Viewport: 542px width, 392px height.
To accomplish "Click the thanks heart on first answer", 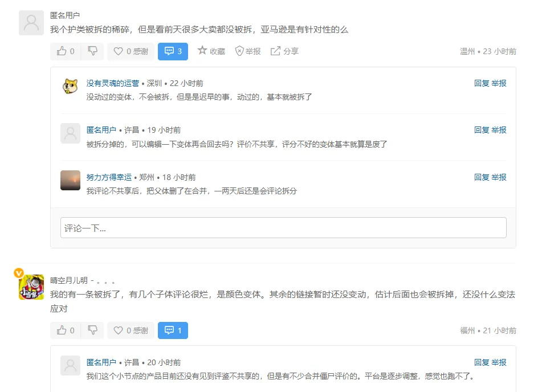I will tap(131, 51).
